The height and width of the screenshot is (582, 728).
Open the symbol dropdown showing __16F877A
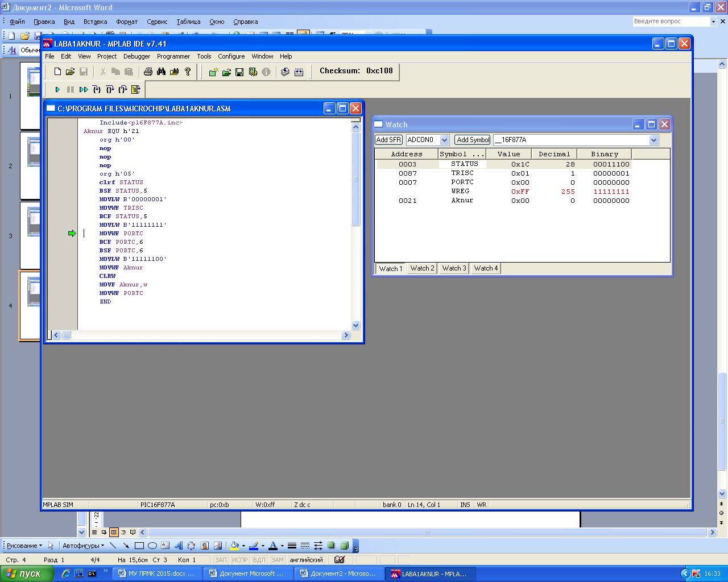coord(653,140)
